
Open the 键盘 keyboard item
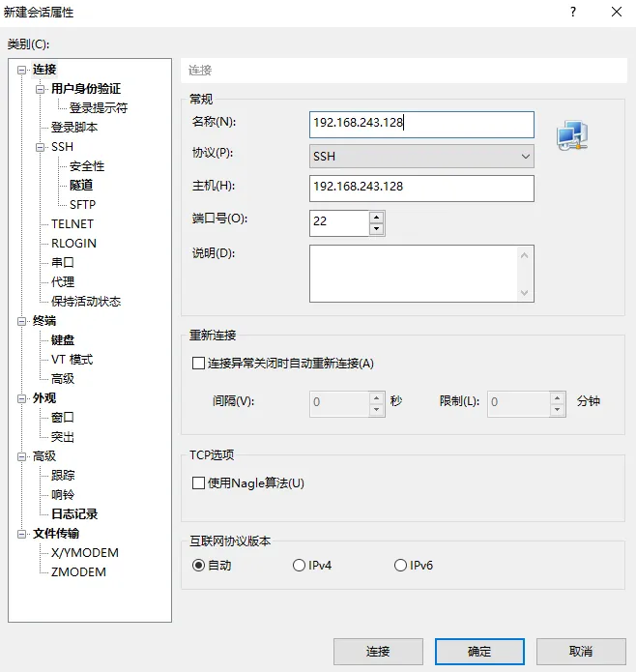tap(63, 339)
